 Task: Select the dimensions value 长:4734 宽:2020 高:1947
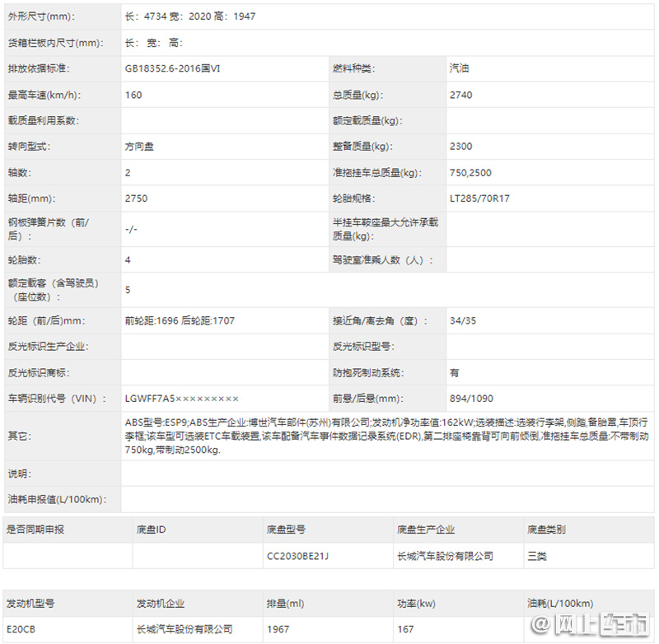pyautogui.click(x=190, y=16)
